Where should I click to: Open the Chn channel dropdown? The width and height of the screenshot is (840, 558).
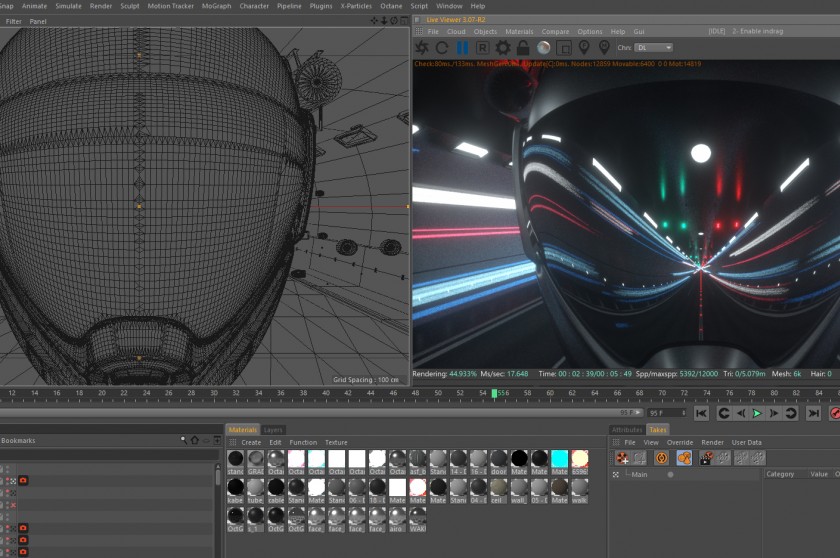pos(654,48)
